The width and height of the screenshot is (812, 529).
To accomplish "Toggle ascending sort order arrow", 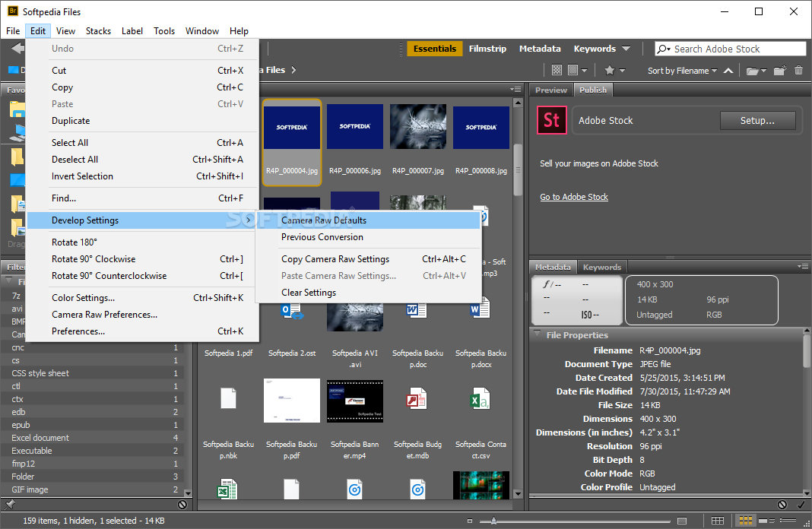I will tap(728, 71).
